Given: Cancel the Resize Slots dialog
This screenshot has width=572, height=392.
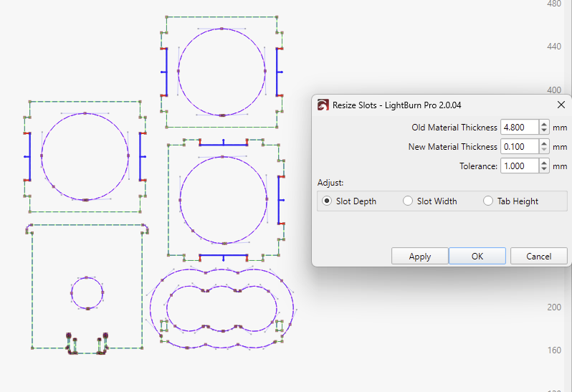Looking at the screenshot, I should coord(538,257).
